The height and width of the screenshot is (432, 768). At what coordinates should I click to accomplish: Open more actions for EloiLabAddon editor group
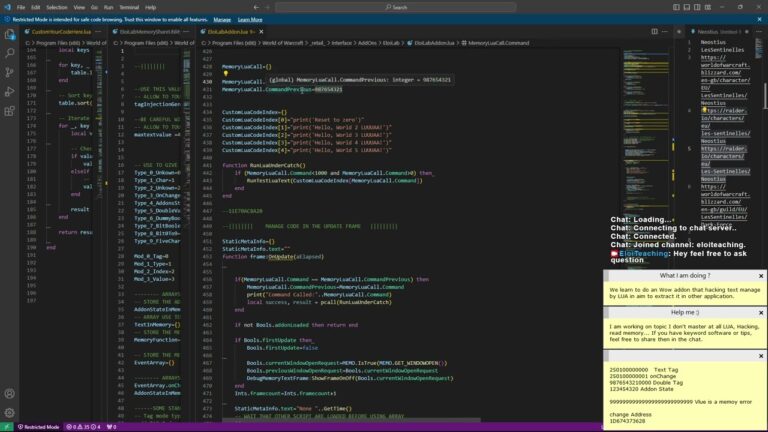[665, 31]
